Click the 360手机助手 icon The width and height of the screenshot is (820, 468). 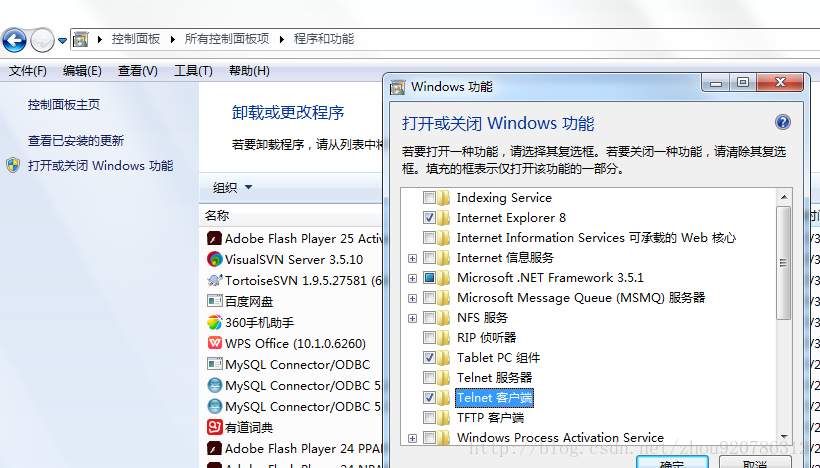pyautogui.click(x=214, y=322)
